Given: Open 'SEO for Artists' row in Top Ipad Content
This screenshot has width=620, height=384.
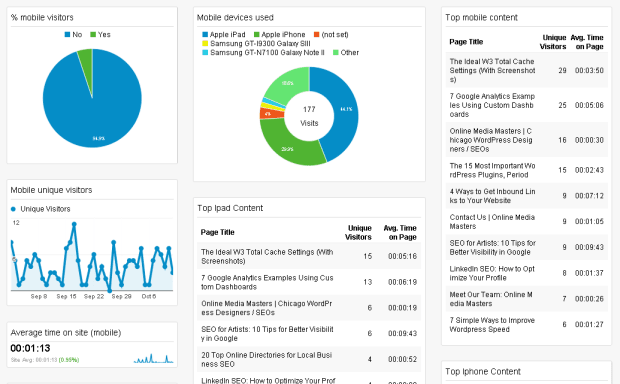Looking at the screenshot, I should [309, 333].
